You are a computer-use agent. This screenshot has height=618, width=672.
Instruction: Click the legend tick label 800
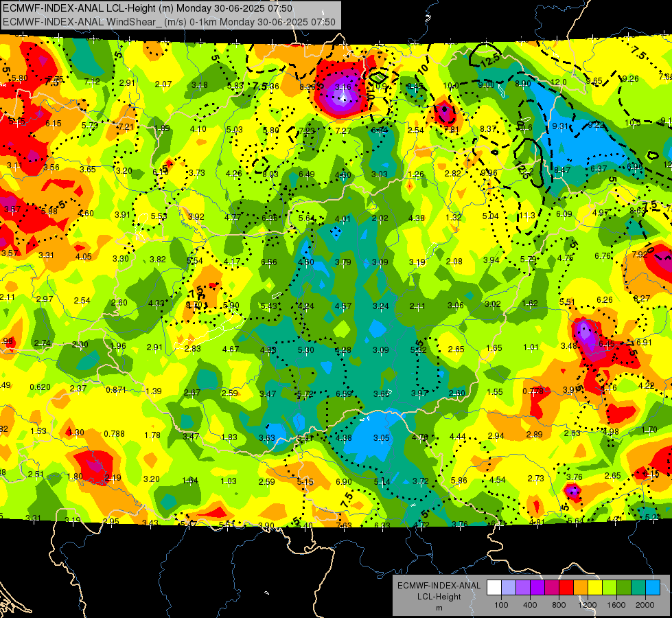pos(559,605)
